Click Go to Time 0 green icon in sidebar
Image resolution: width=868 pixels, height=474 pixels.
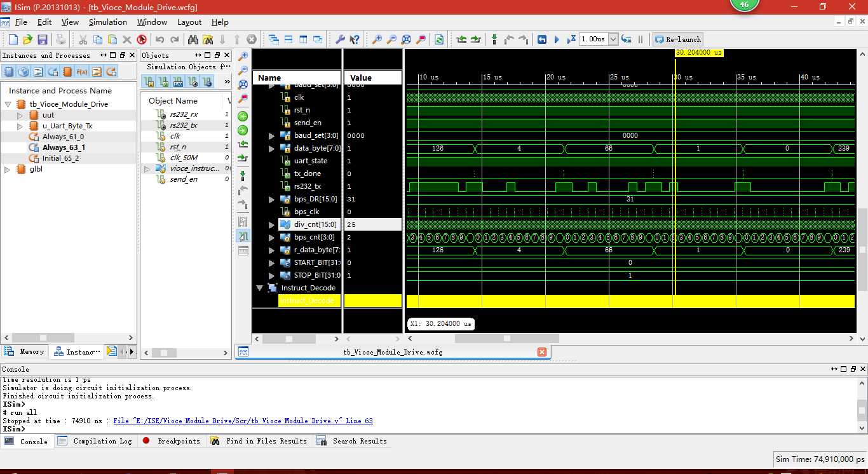[x=243, y=116]
